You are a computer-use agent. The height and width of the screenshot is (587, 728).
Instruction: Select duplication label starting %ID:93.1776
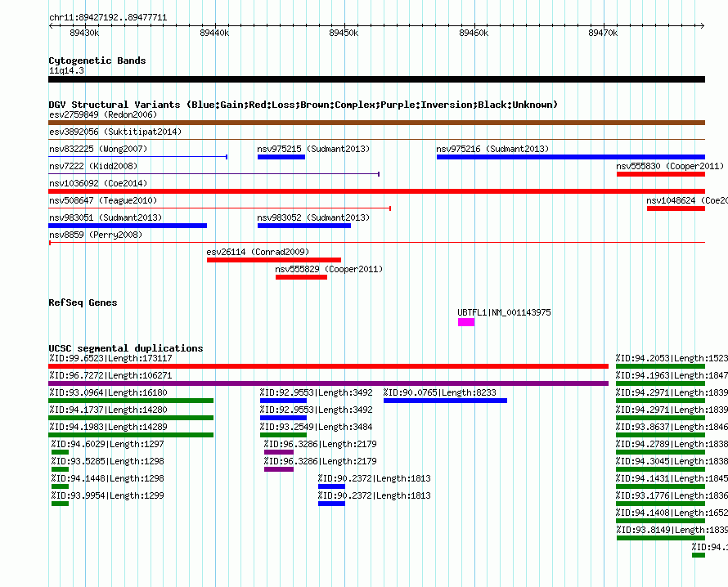[672, 495]
